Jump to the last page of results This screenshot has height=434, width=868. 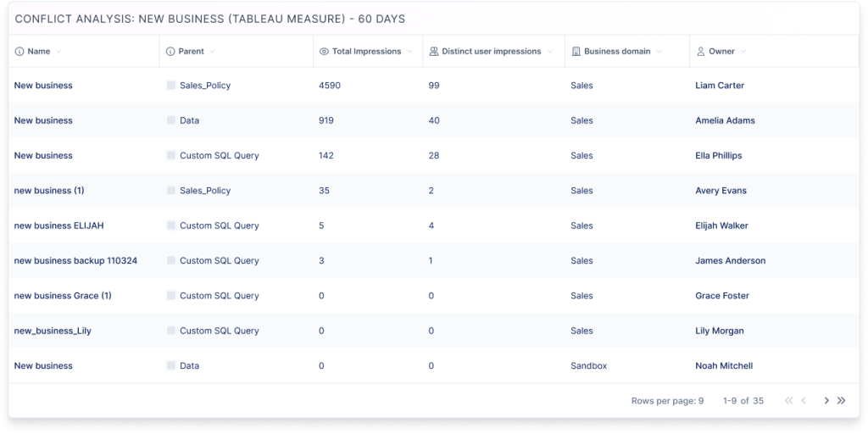pos(842,401)
